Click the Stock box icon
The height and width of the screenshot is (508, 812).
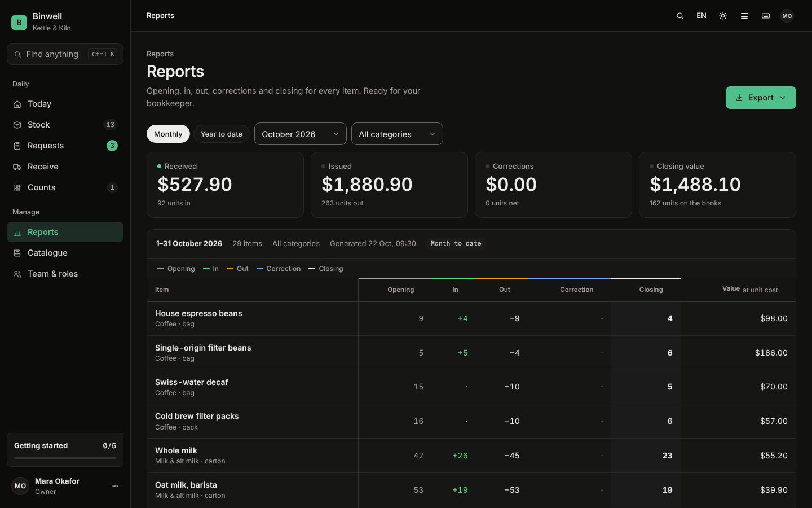click(17, 125)
